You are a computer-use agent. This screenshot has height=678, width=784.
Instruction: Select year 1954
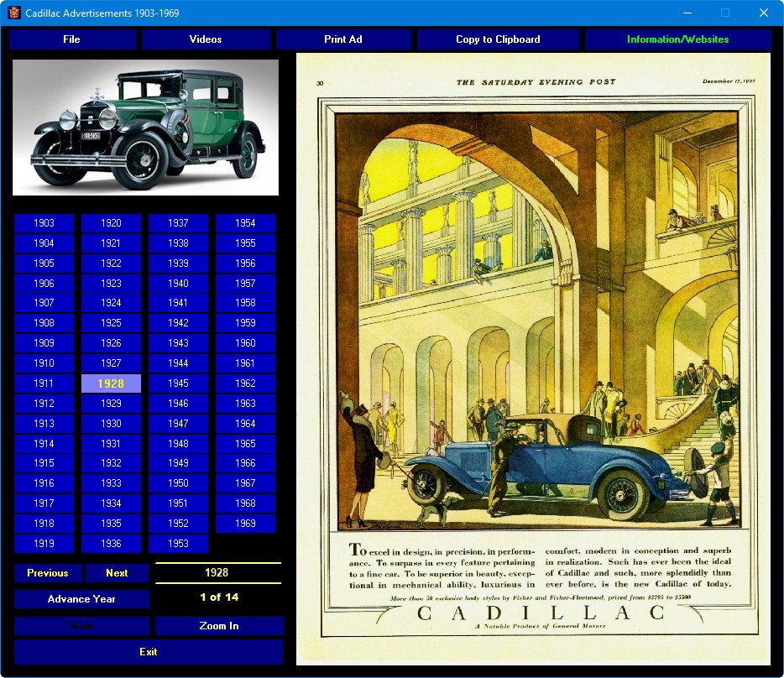(x=245, y=223)
